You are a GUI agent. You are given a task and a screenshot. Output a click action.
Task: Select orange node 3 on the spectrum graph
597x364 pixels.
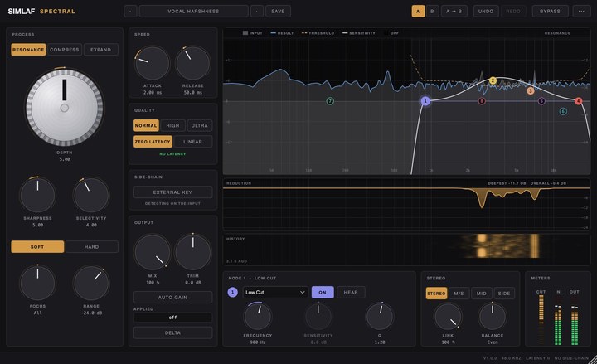[x=531, y=90]
